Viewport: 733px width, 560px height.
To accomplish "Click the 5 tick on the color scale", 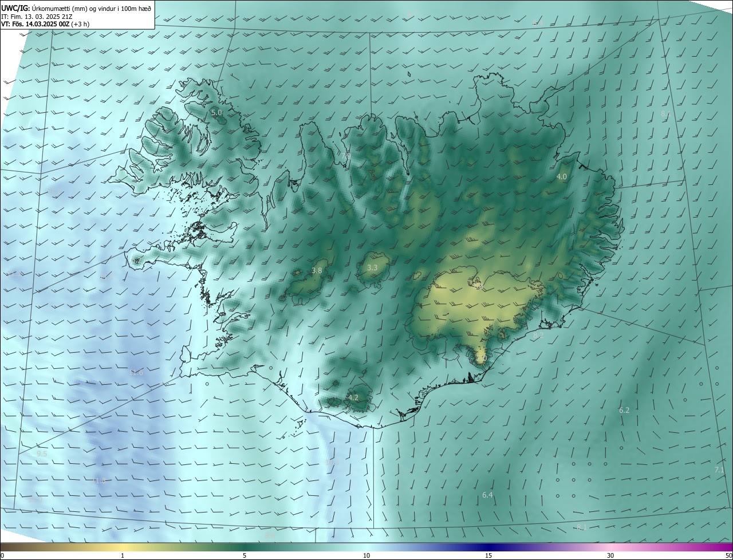I will (245, 555).
